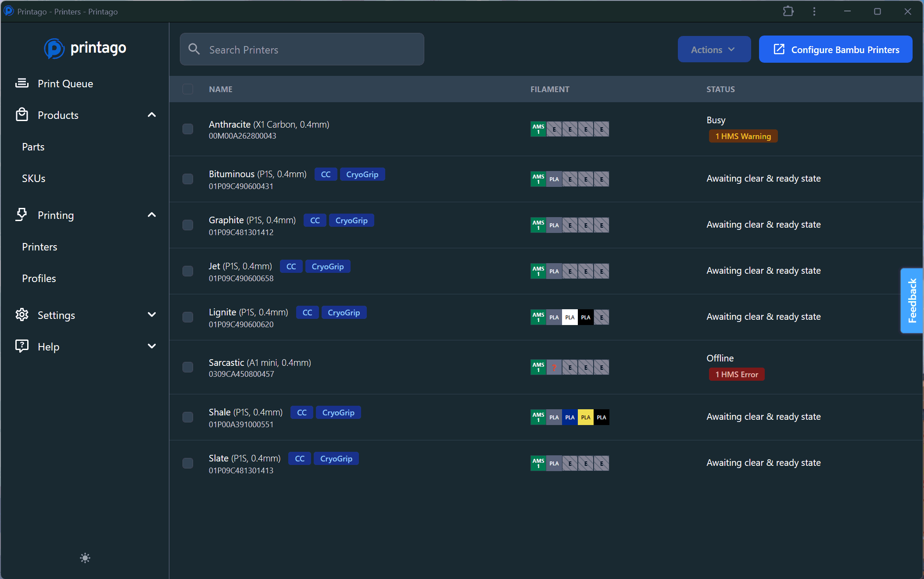Toggle the select-all checkbox in table header
The width and height of the screenshot is (924, 579).
[188, 89]
